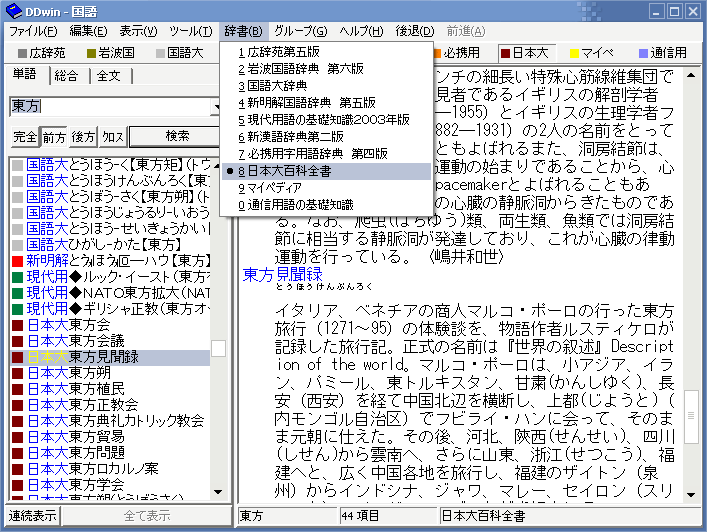Viewport: 707px width, 532px height.
Task: Open the ファイル(F) menu
Action: 33,31
